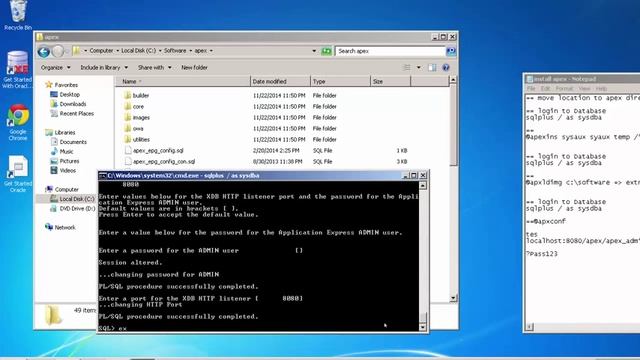
Task: Select the apex_epg_config_con.sql file
Action: tap(164, 162)
